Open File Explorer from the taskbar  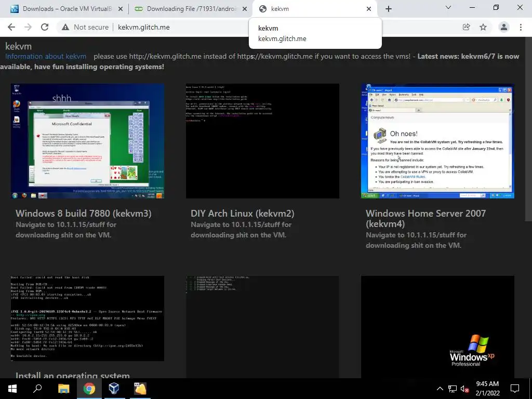(64, 389)
